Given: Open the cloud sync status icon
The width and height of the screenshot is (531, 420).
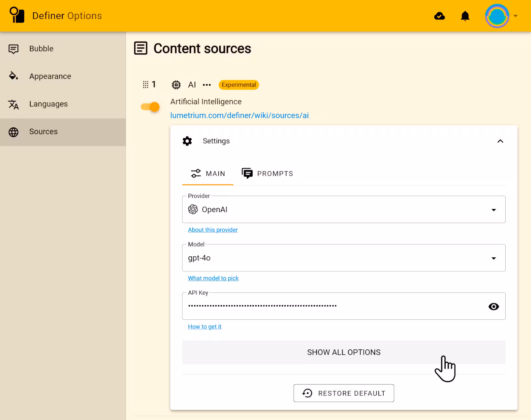Looking at the screenshot, I should pyautogui.click(x=440, y=16).
